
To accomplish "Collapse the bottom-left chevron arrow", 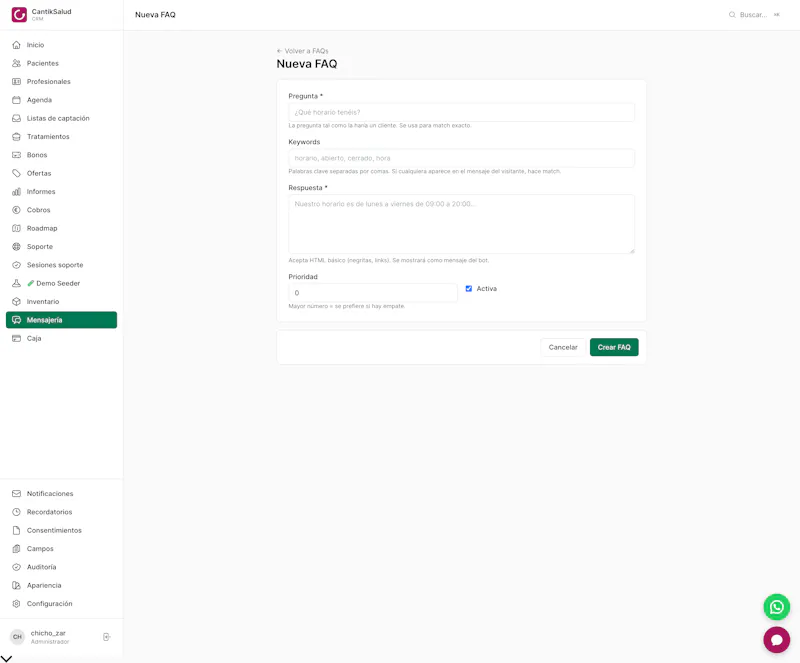I will [7, 658].
